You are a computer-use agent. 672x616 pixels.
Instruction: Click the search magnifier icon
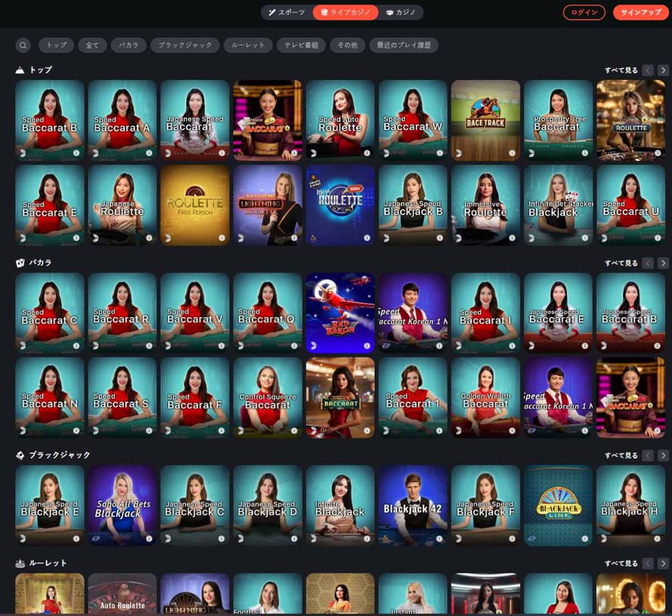click(23, 45)
